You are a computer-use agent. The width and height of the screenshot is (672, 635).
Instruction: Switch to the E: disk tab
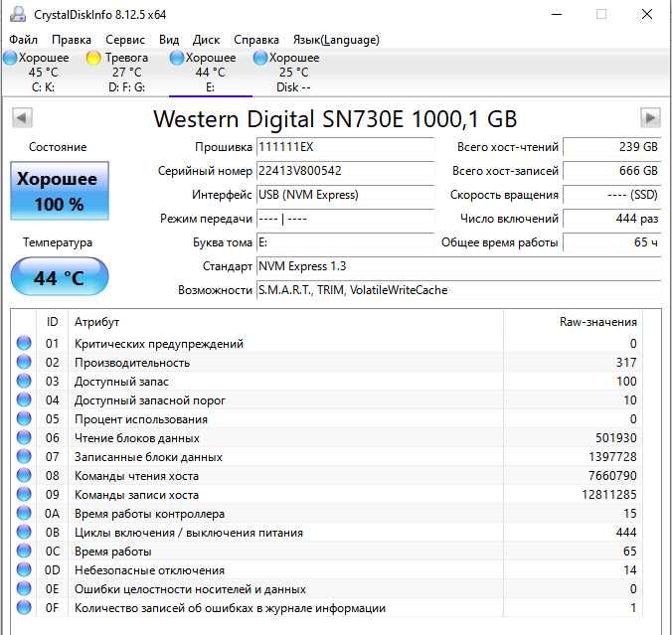click(210, 73)
